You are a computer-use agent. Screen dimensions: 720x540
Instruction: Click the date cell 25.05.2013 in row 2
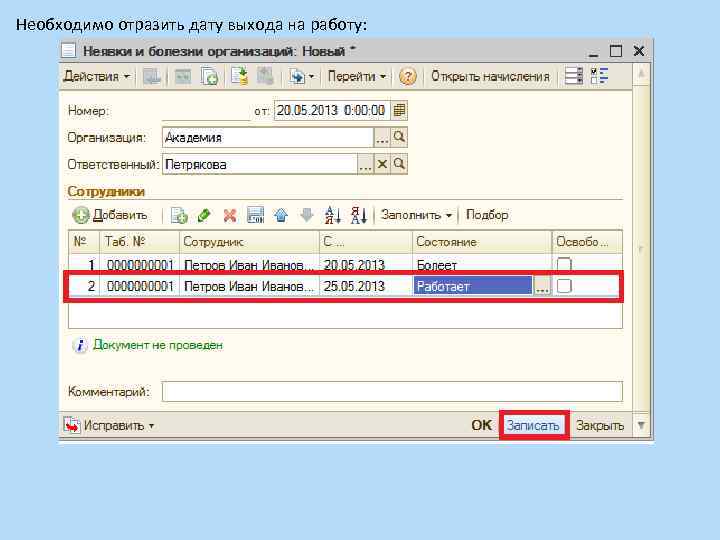point(366,286)
